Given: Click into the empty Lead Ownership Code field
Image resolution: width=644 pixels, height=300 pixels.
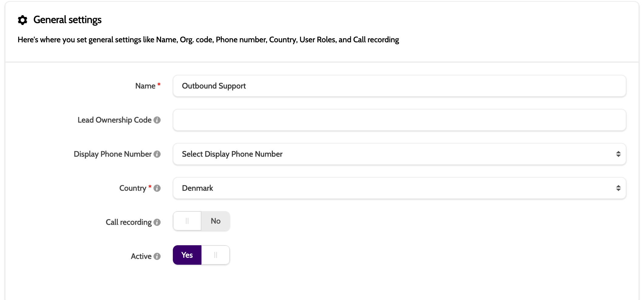Looking at the screenshot, I should [399, 120].
